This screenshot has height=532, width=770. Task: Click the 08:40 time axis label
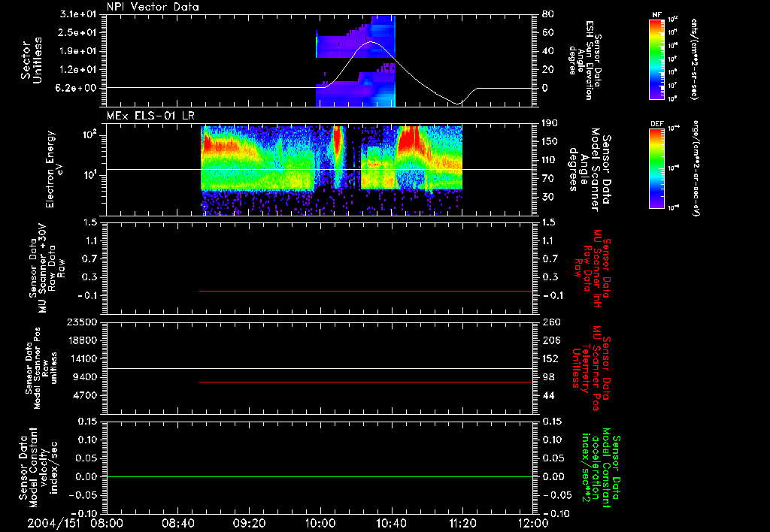pyautogui.click(x=177, y=523)
